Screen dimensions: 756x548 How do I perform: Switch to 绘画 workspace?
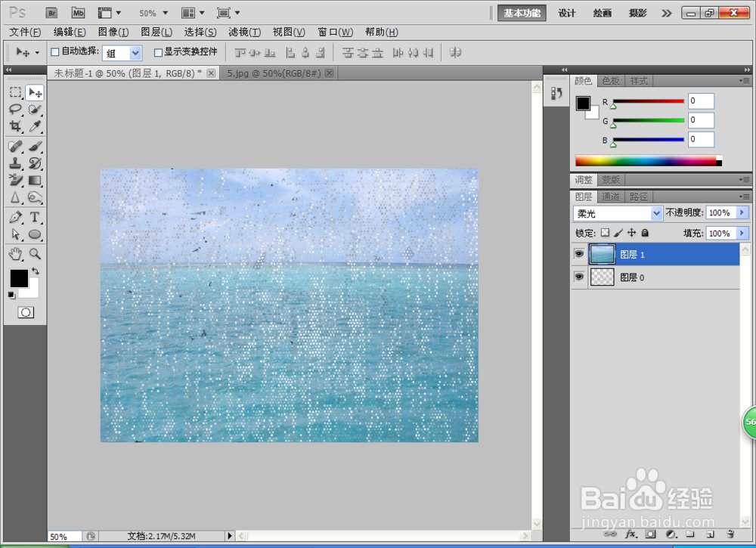[603, 13]
